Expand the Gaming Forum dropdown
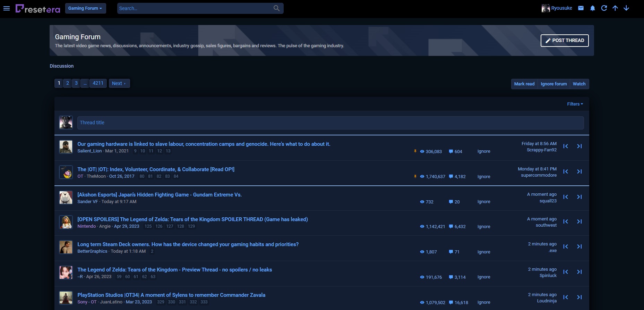 pyautogui.click(x=85, y=8)
